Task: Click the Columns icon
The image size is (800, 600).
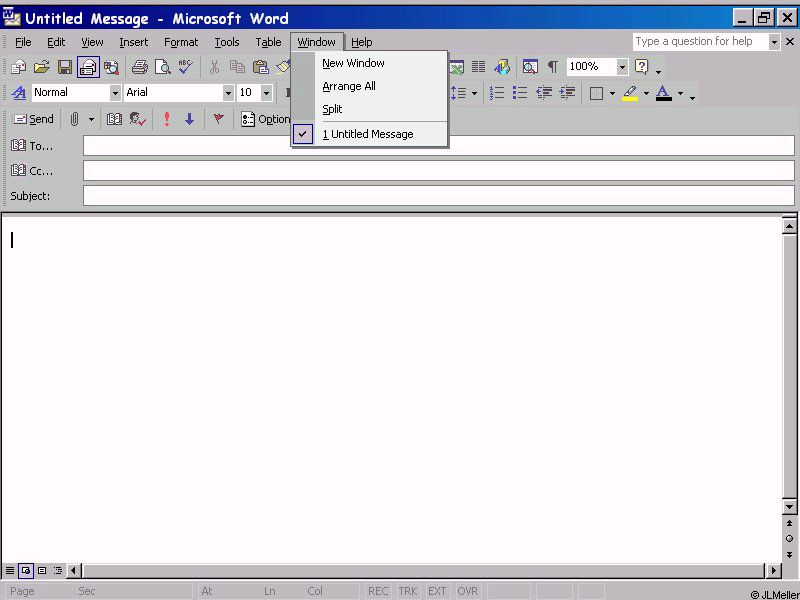Action: click(478, 67)
